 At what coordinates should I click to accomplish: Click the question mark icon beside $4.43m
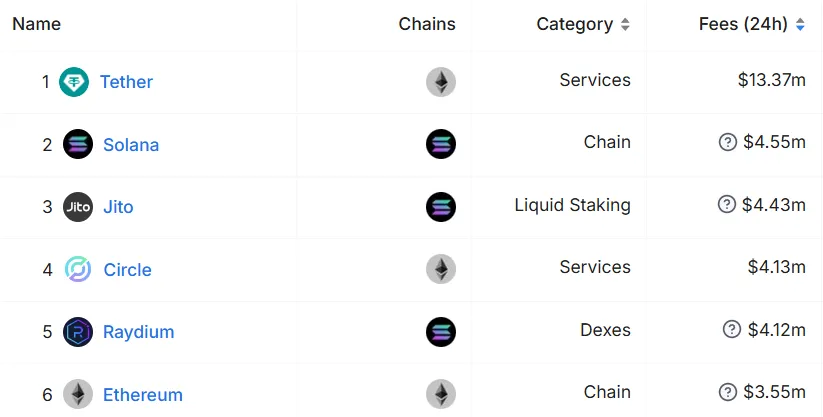pos(727,204)
